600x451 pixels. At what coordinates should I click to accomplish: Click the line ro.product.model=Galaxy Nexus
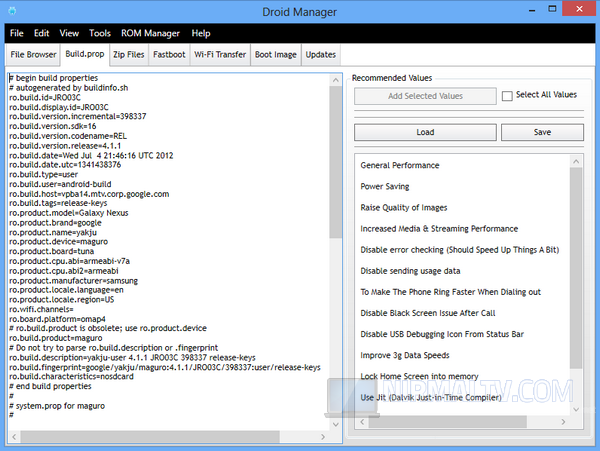[x=68, y=213]
